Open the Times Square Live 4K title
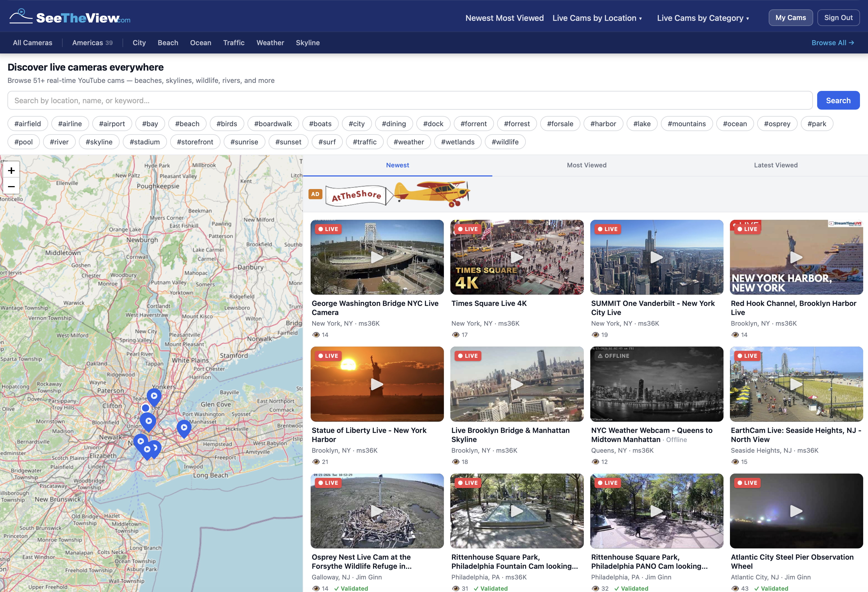The height and width of the screenshot is (592, 868). click(x=489, y=303)
